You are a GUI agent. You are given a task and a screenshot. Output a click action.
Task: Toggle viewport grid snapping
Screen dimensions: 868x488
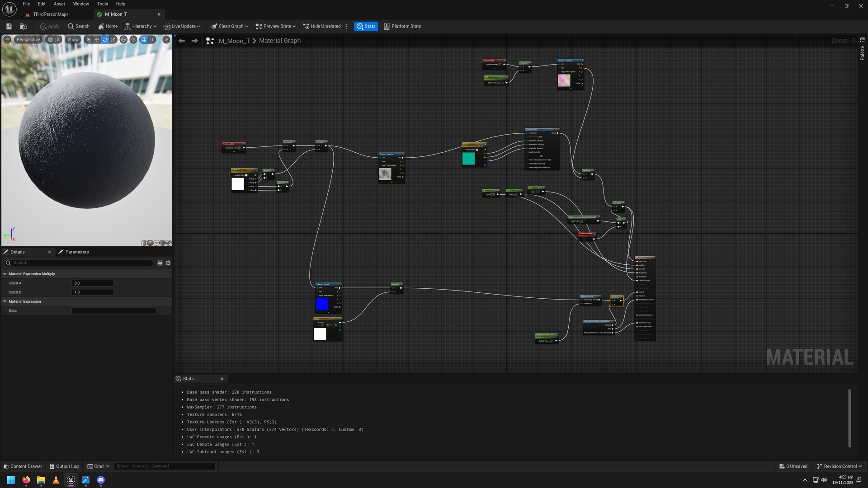(144, 40)
